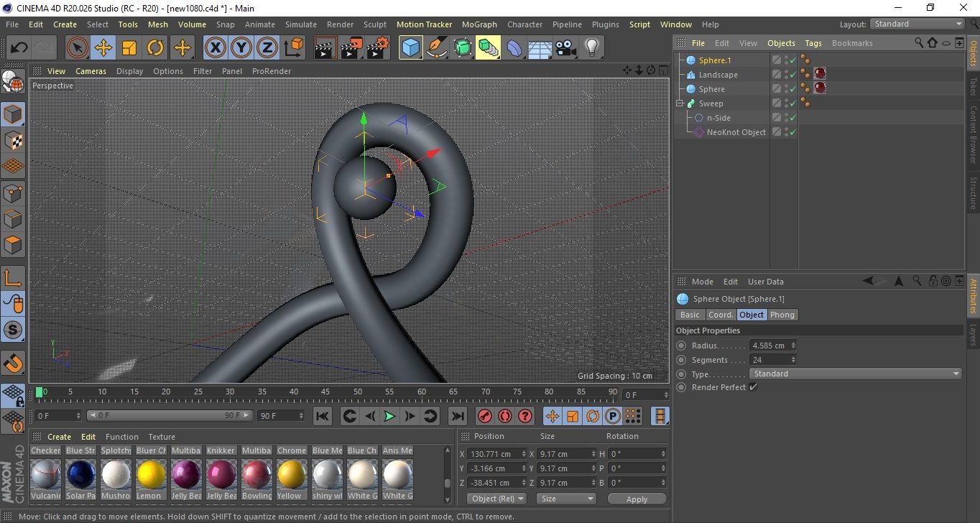Open the Content Browser side tab
Screen dimensions: 980x523
(x=974, y=134)
